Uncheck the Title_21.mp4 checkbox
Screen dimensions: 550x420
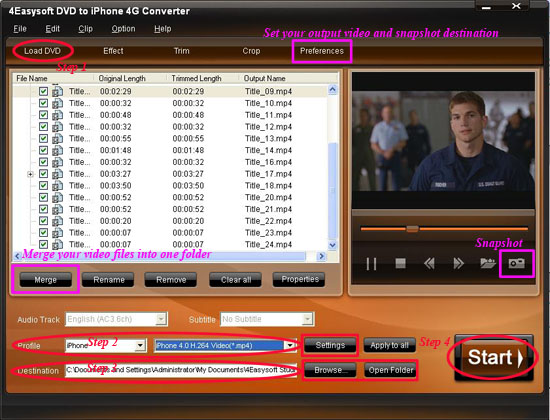point(43,209)
